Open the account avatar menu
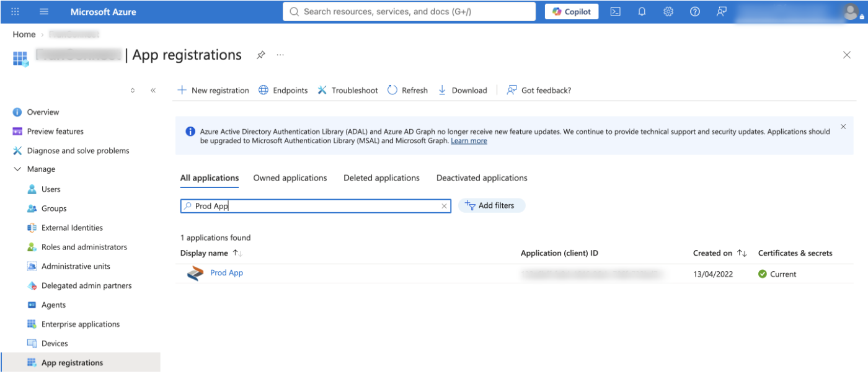This screenshot has height=376, width=868. pyautogui.click(x=852, y=12)
